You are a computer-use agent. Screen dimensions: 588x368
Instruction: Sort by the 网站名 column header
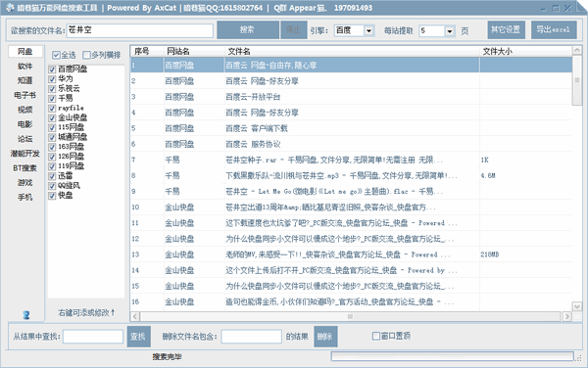point(194,51)
